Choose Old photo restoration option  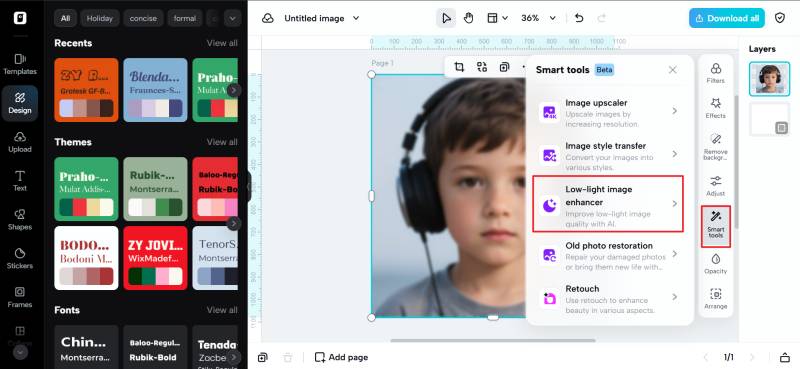click(608, 254)
